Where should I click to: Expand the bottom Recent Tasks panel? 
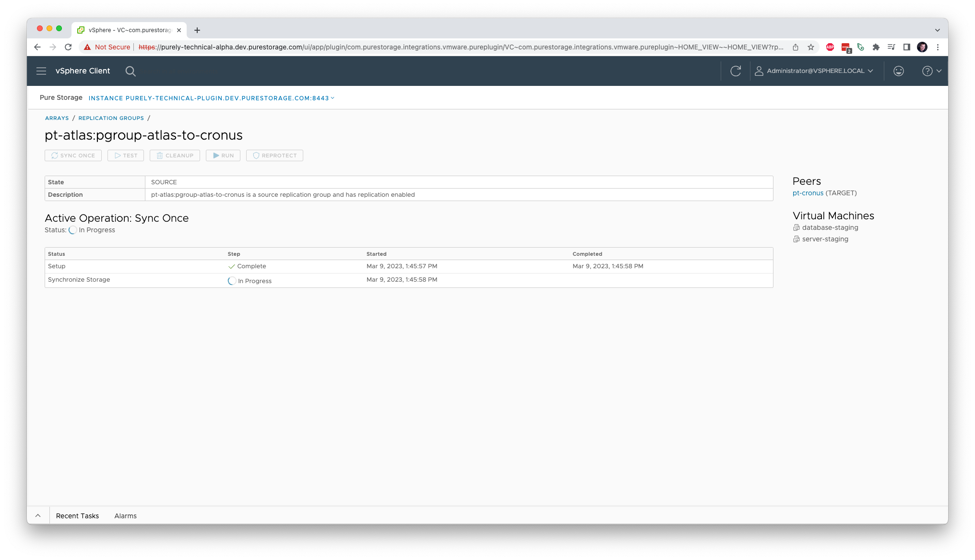pyautogui.click(x=38, y=516)
